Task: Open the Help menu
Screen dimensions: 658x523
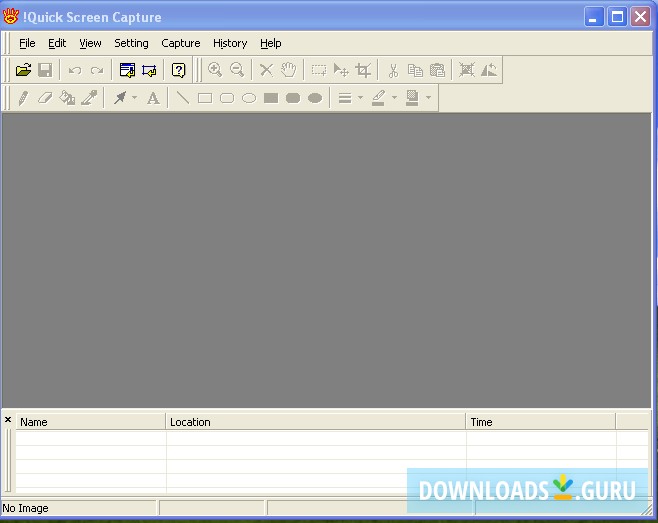Action: click(271, 43)
